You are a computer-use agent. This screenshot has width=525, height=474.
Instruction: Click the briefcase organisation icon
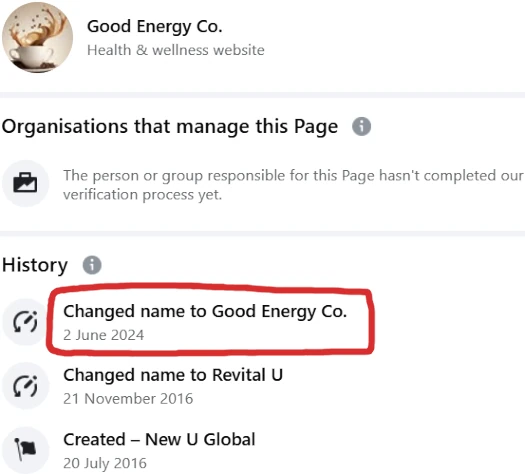click(25, 183)
